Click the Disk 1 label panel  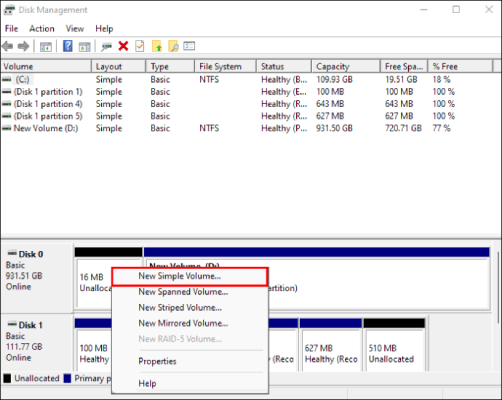[37, 343]
